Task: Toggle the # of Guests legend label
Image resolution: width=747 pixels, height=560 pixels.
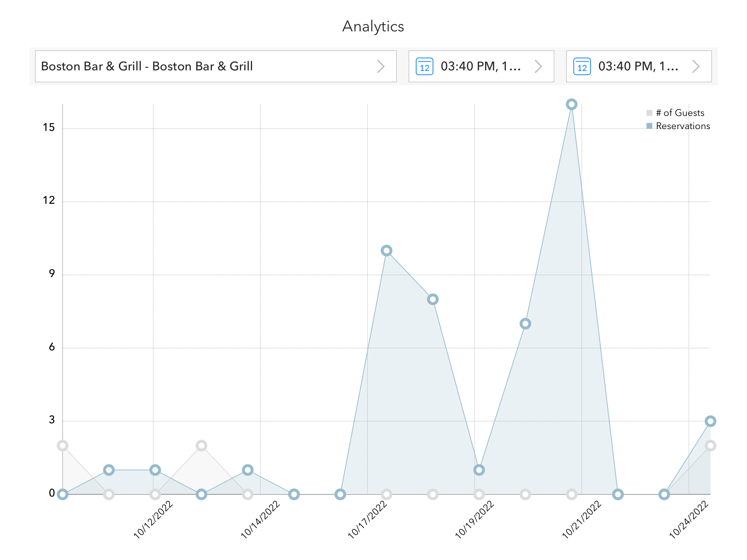Action: [680, 113]
